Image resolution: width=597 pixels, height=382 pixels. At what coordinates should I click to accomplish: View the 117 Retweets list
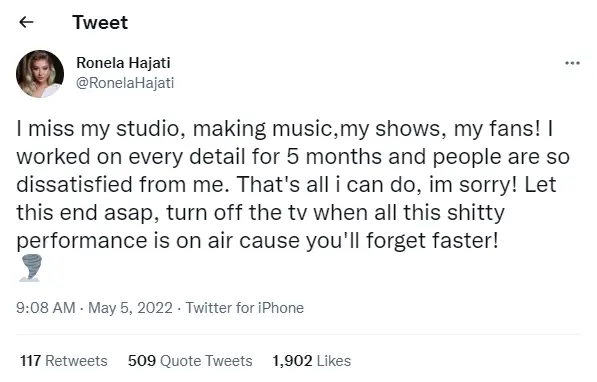64,361
